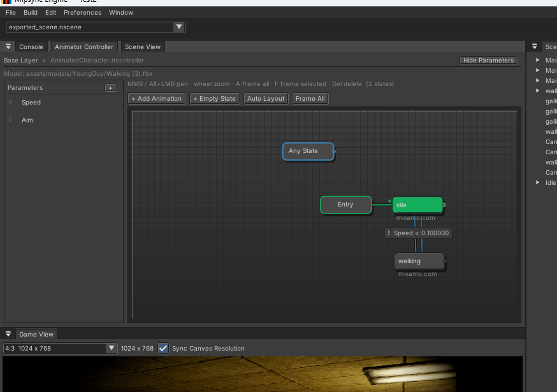Open the Preferences menu
Screen dimensions: 557x392
click(x=82, y=13)
